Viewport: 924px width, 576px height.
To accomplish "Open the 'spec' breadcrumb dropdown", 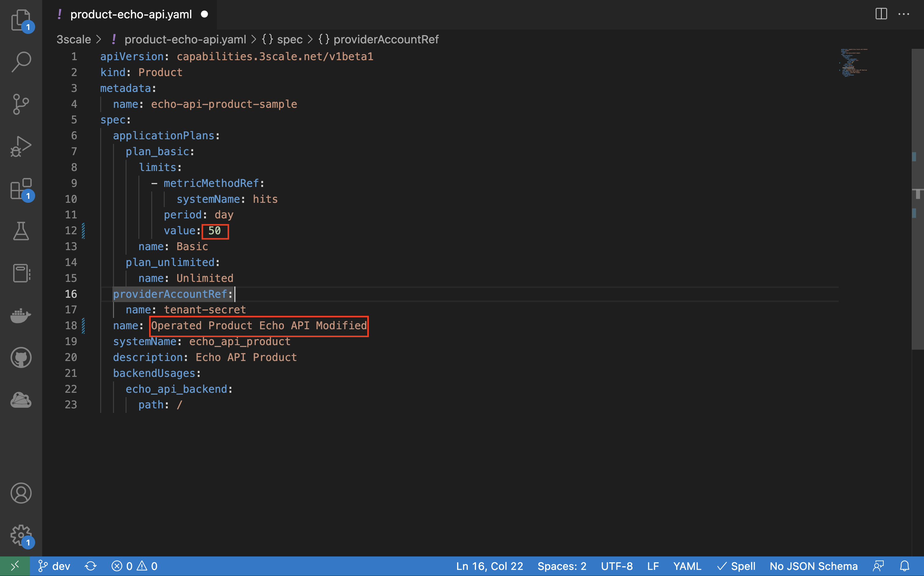I will coord(290,39).
